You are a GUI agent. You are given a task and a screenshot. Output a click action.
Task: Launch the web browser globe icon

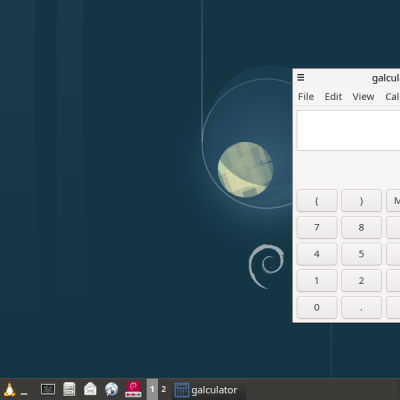click(111, 389)
